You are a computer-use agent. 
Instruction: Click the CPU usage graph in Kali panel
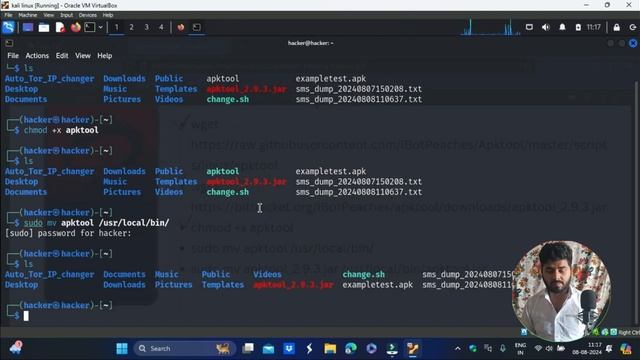tap(490, 27)
